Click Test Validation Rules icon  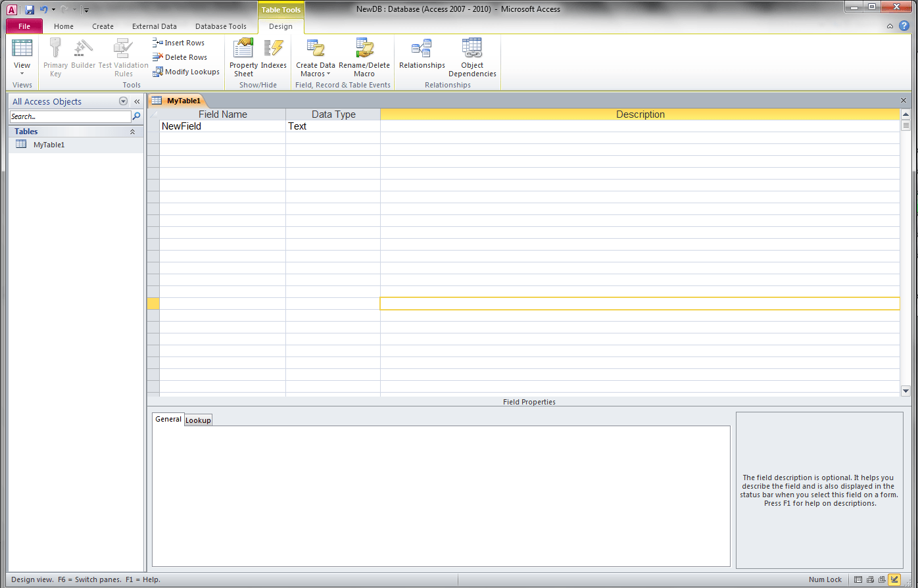[123, 49]
